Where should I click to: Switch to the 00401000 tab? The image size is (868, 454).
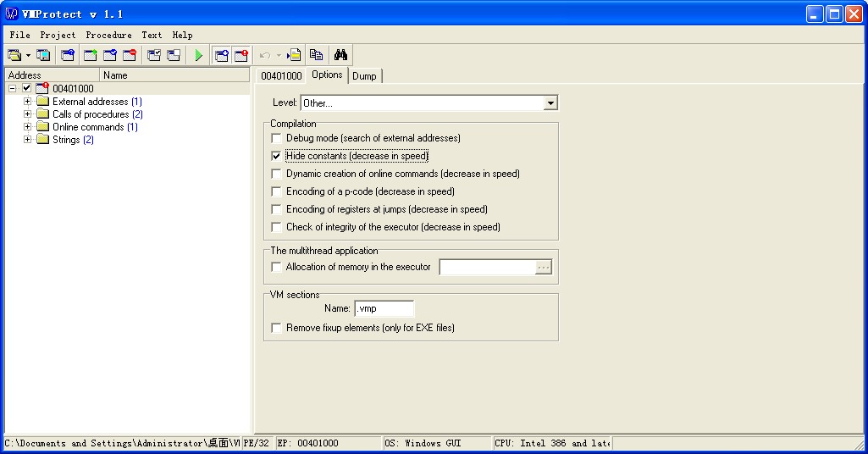pos(281,76)
